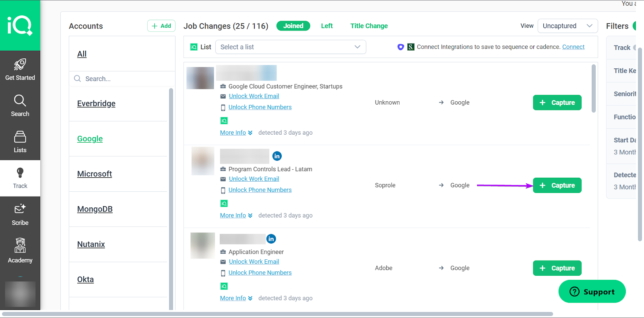Select Microsoft account
Image resolution: width=644 pixels, height=318 pixels.
(95, 174)
